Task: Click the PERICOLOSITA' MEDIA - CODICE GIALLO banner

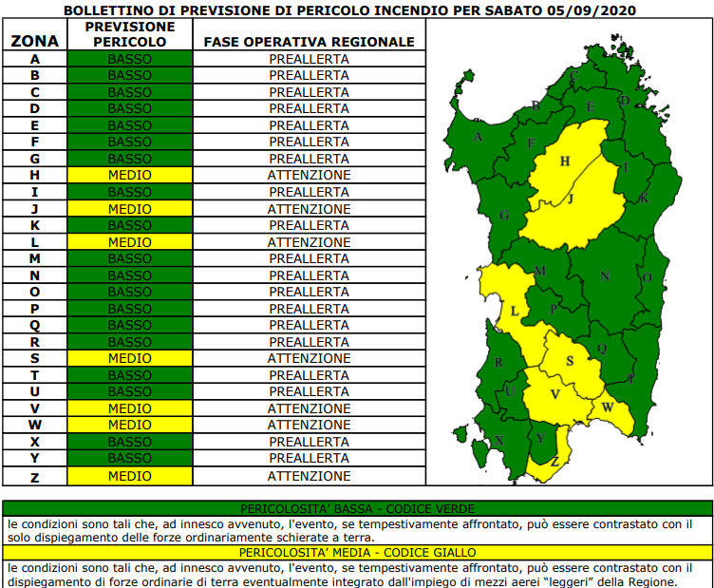Action: click(357, 552)
